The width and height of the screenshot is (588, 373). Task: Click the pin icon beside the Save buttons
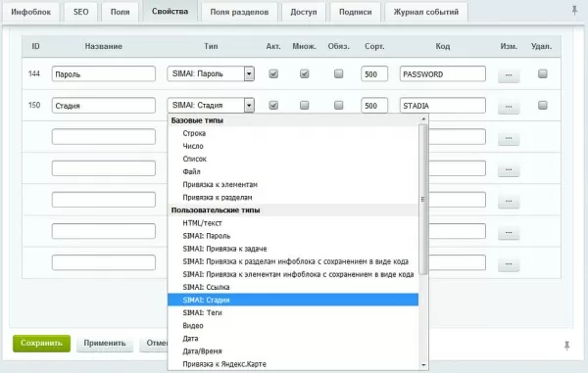click(566, 346)
